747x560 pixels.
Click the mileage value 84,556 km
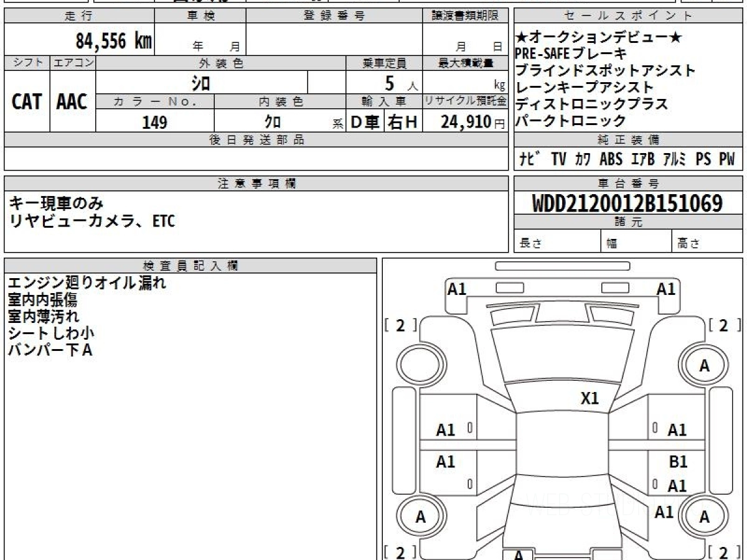point(114,42)
